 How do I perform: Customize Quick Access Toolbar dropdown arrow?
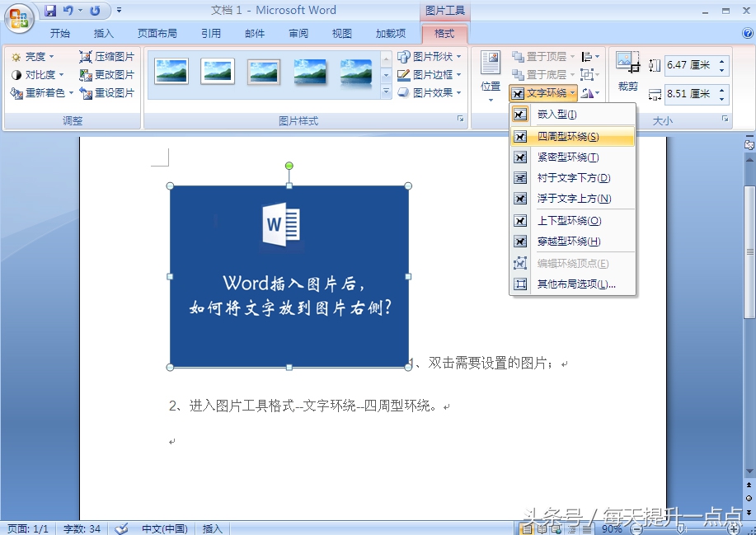point(119,10)
